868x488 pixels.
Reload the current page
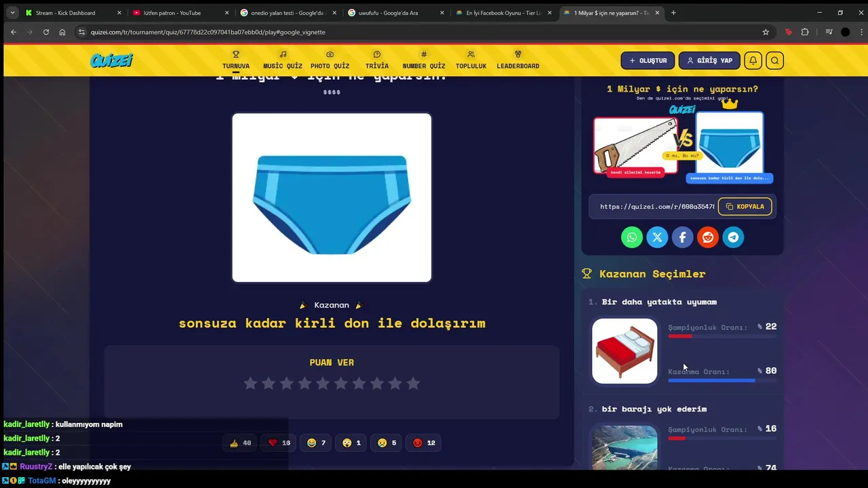46,32
